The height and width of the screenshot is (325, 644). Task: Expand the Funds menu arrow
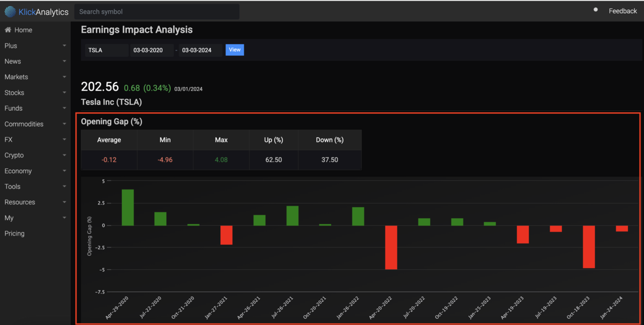pos(64,108)
